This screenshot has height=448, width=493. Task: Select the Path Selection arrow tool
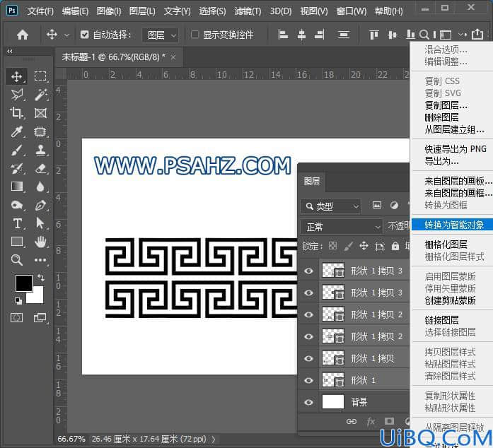tap(40, 223)
